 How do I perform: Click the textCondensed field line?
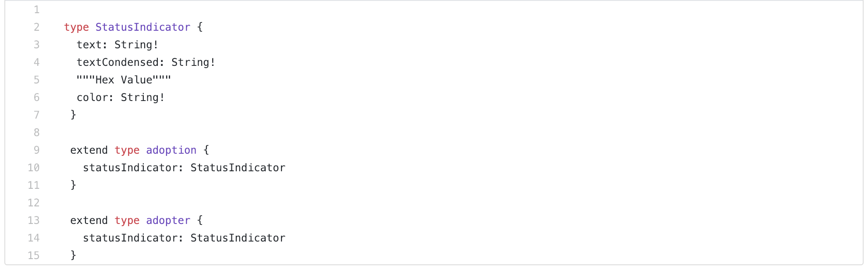click(x=146, y=62)
